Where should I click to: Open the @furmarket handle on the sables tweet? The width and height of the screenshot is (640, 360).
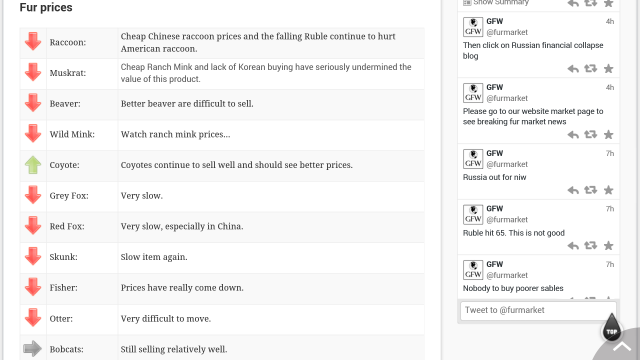[x=507, y=275]
